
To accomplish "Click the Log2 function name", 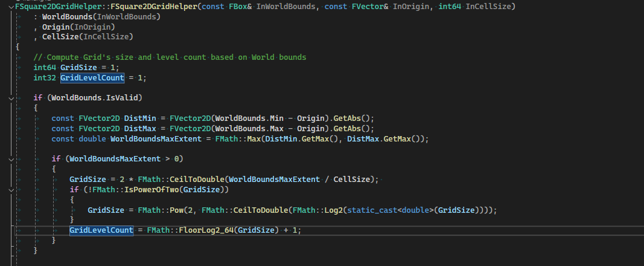I will click(x=333, y=210).
